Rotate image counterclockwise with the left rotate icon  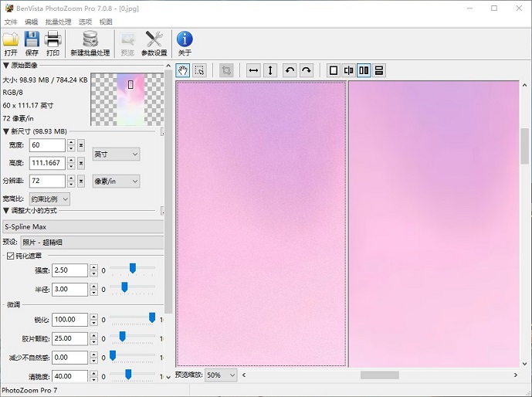click(290, 70)
